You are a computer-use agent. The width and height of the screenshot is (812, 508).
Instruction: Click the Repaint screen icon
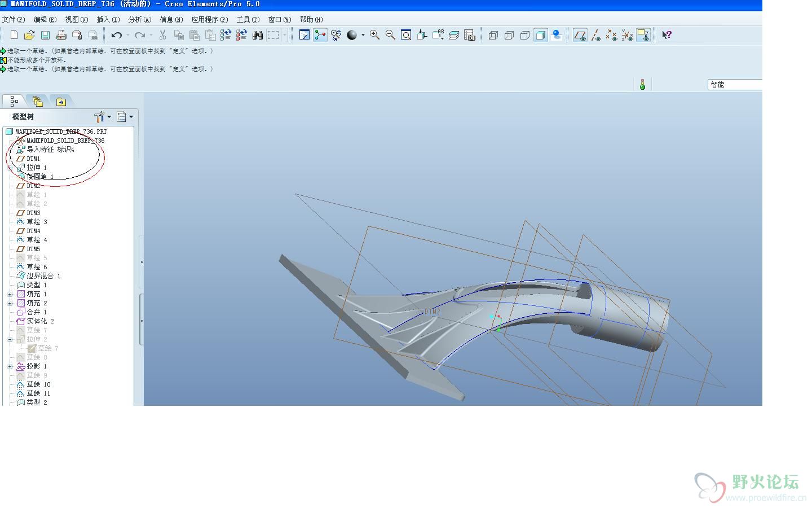tap(304, 35)
